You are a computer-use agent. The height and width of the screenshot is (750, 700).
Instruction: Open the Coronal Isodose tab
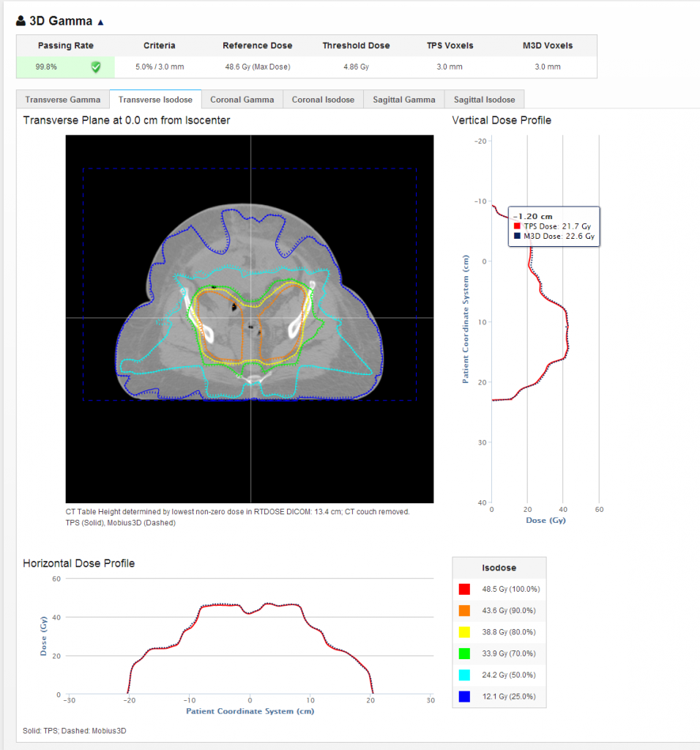click(x=323, y=100)
